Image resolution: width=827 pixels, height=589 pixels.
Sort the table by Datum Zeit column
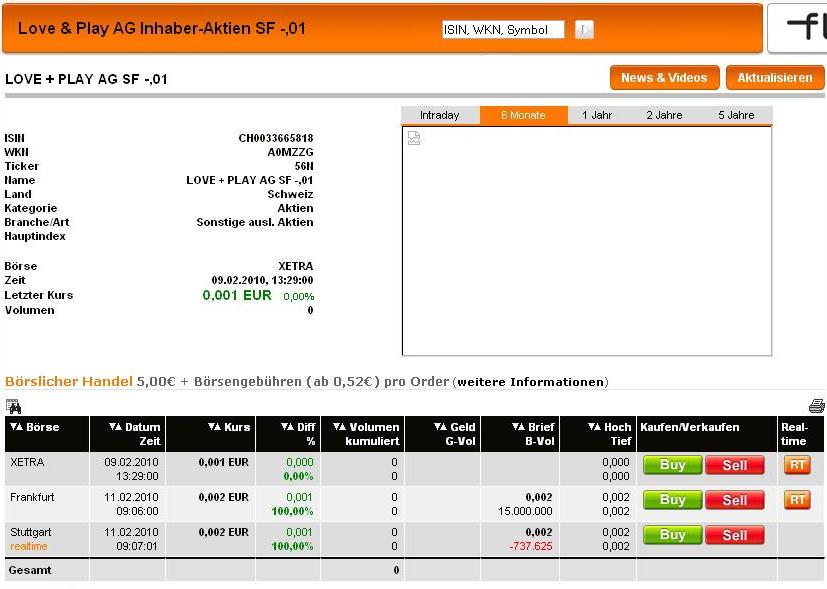pyautogui.click(x=116, y=427)
